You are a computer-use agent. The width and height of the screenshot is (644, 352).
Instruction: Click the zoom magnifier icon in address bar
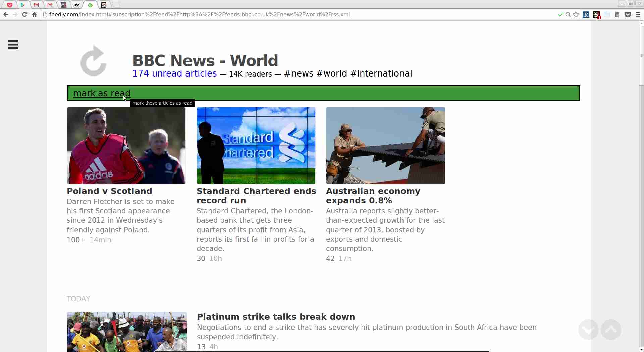pyautogui.click(x=568, y=14)
